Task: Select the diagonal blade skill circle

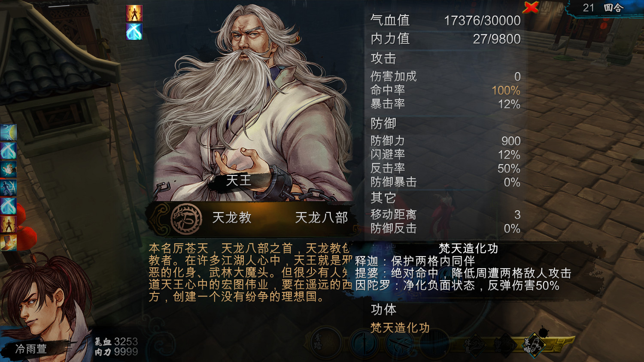Action: pos(399,343)
